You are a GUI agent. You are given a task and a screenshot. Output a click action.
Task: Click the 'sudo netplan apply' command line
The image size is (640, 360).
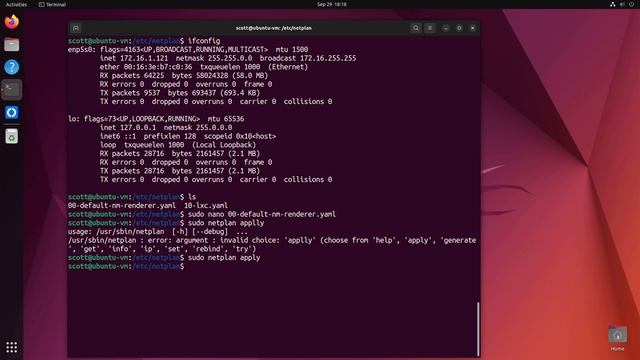pos(224,258)
